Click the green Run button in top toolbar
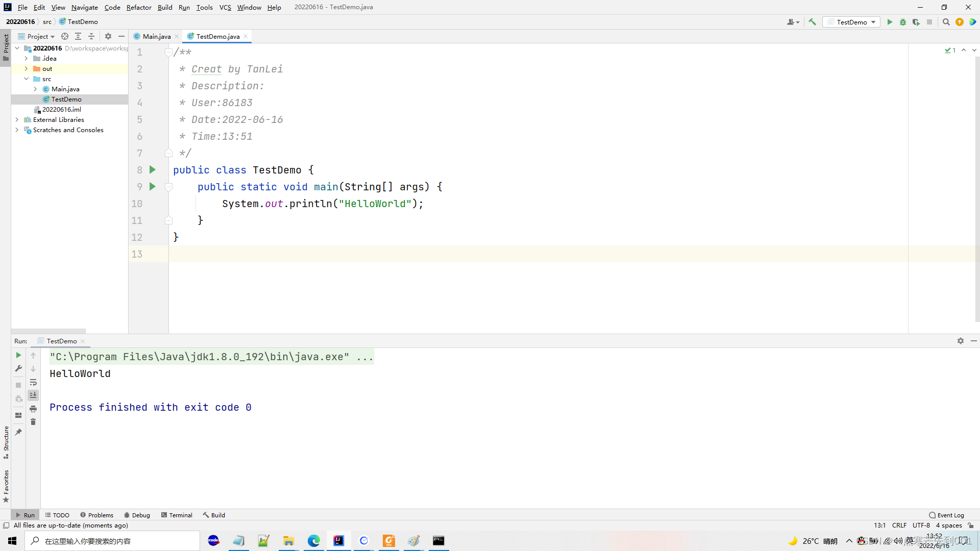 [x=890, y=22]
